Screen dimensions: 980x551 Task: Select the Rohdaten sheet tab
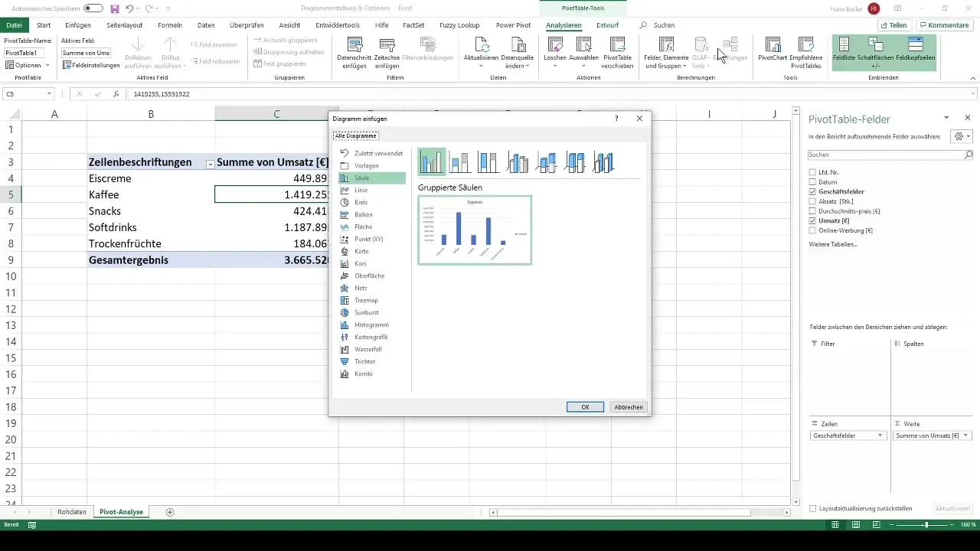pyautogui.click(x=72, y=511)
